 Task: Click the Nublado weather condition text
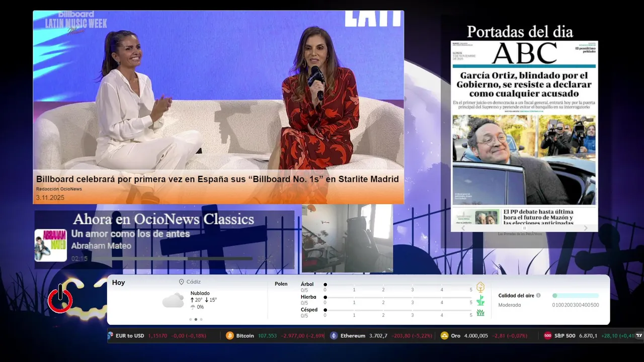click(200, 293)
